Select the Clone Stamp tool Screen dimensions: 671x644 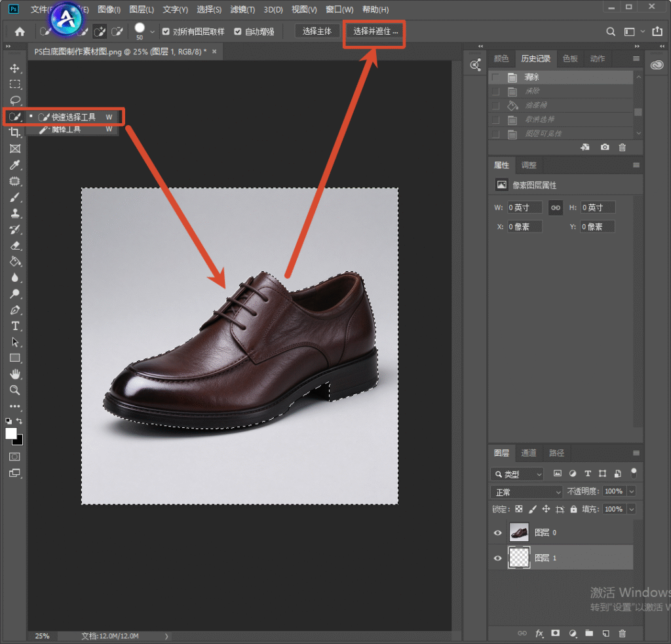coord(15,213)
